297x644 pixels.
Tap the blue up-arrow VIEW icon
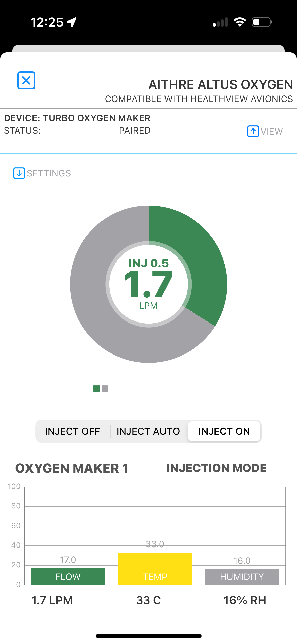[253, 131]
